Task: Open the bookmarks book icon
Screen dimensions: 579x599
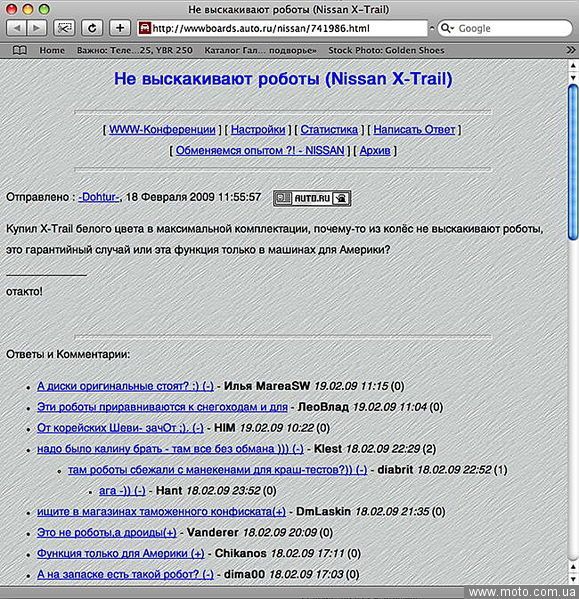Action: [x=19, y=50]
